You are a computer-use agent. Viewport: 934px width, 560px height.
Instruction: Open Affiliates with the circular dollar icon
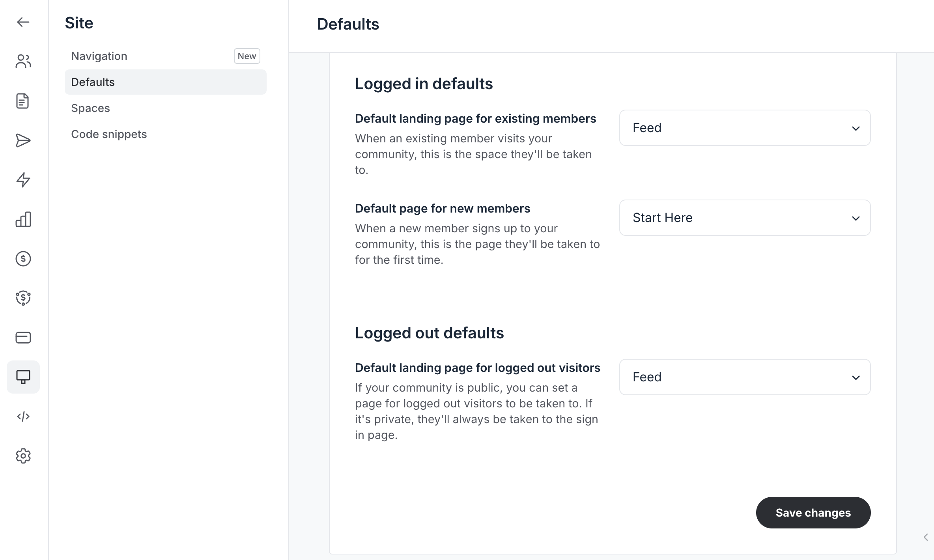click(x=23, y=298)
